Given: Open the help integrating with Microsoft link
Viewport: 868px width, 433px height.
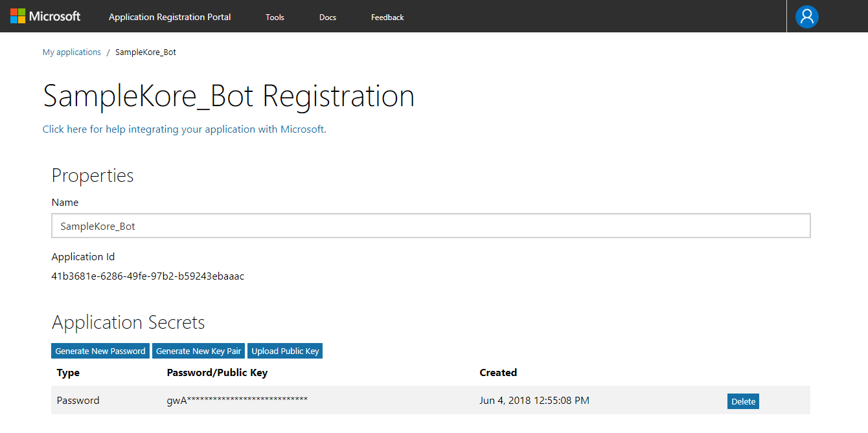Looking at the screenshot, I should (184, 129).
